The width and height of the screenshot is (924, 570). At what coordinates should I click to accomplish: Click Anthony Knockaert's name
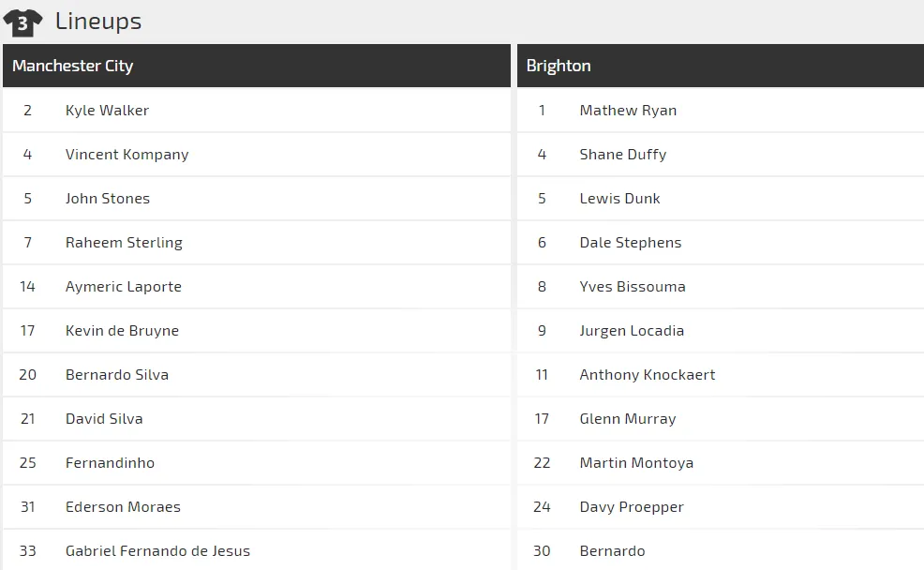648,375
